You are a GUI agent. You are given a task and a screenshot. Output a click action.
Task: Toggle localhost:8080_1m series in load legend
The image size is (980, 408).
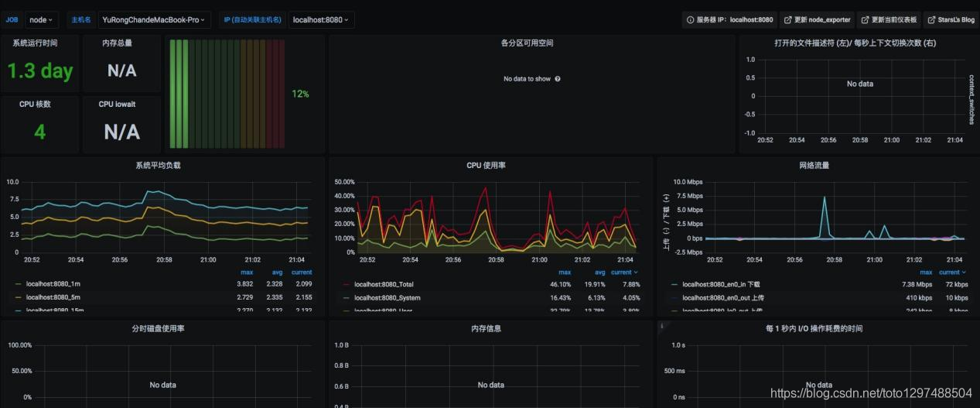coord(52,284)
